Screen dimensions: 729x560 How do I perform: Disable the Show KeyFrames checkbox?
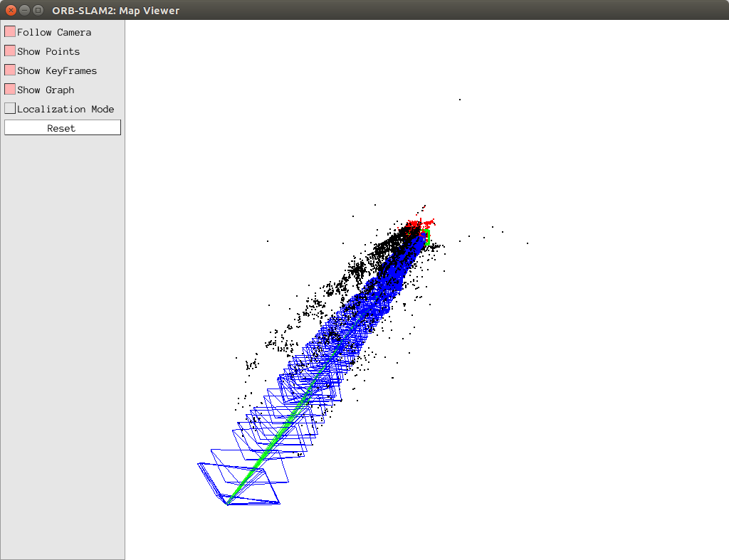tap(10, 70)
